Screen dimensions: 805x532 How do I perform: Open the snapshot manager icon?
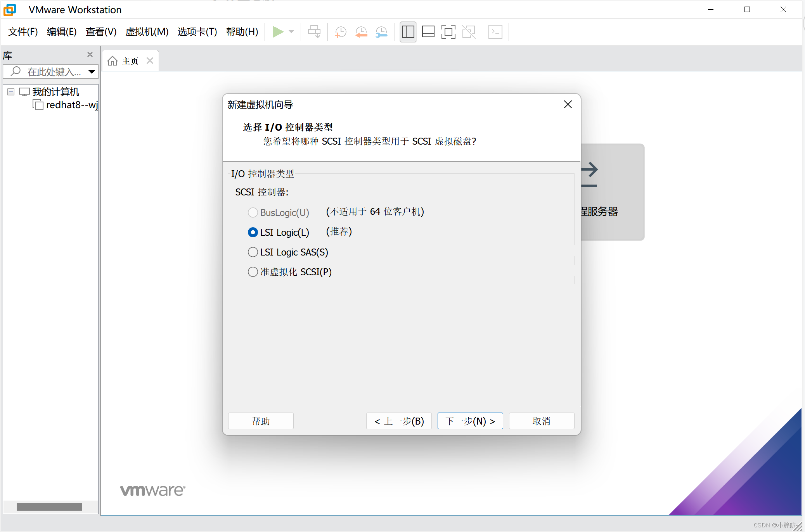click(x=381, y=32)
